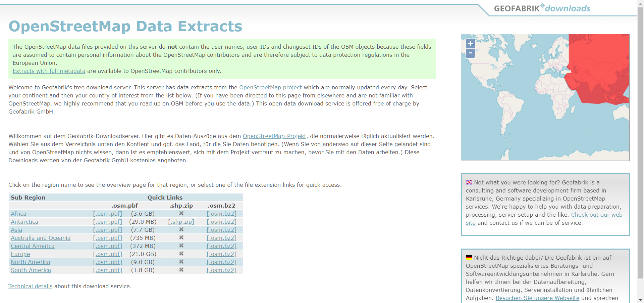Download Australia and Oceania .osm.pbf file
644x303 pixels.
click(108, 238)
